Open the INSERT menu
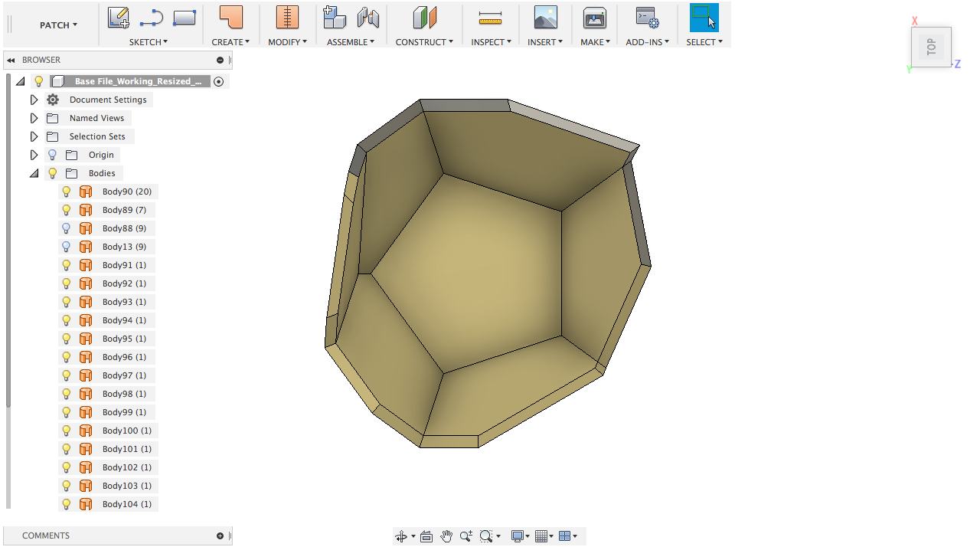 click(545, 42)
